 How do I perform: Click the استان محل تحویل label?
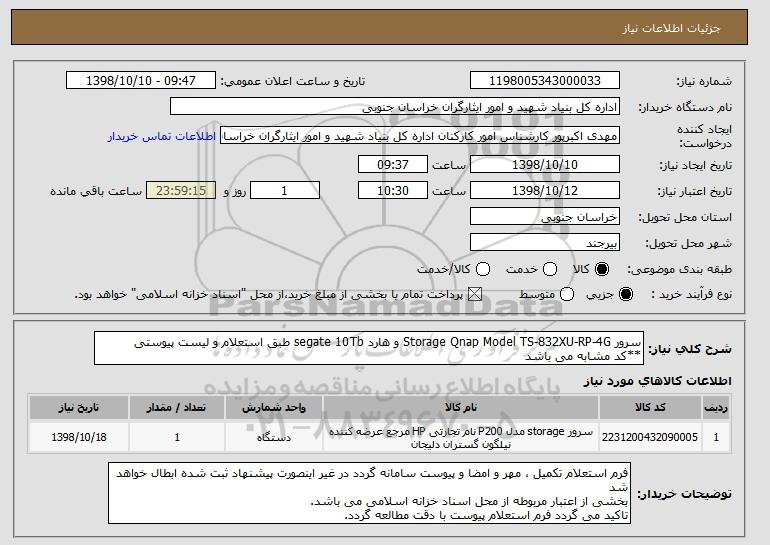(x=686, y=217)
